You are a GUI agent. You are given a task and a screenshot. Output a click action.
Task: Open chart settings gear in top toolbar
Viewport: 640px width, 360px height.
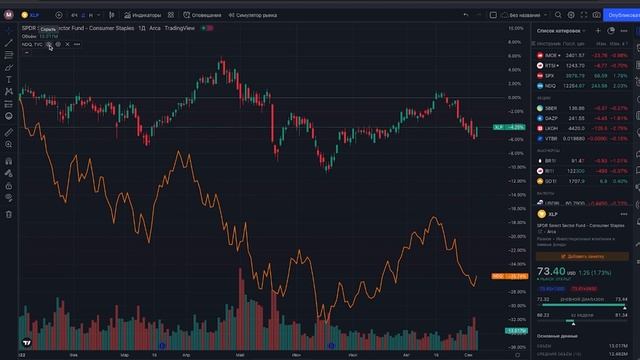[x=571, y=15]
